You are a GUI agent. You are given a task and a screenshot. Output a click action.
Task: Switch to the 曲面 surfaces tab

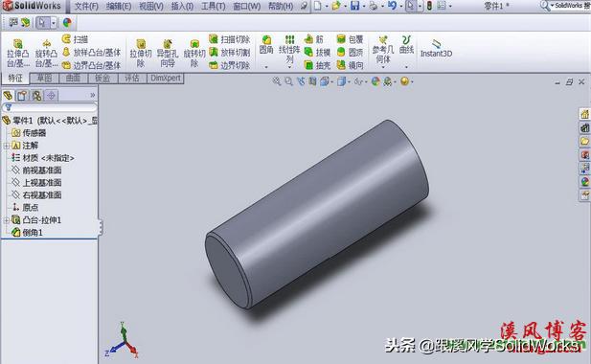[x=73, y=78]
